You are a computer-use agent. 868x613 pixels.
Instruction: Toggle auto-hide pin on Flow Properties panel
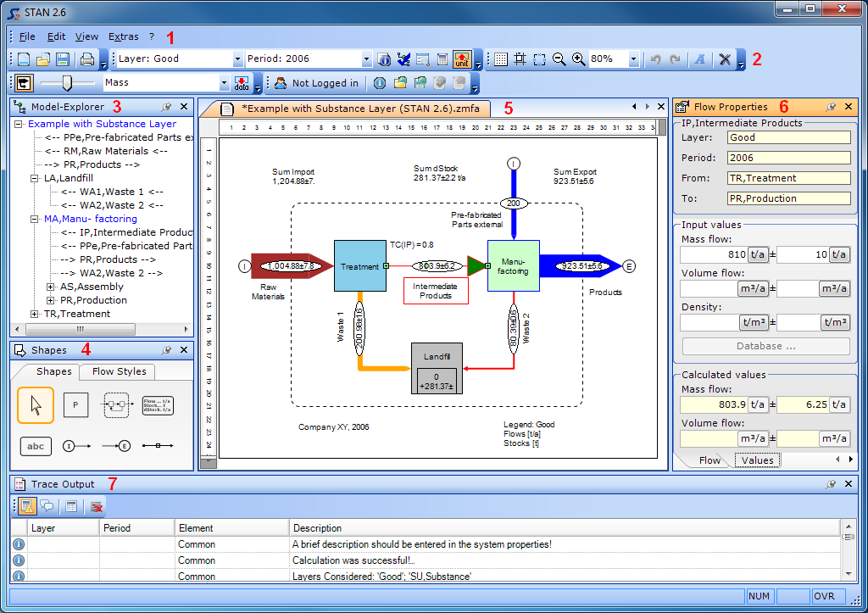click(831, 107)
